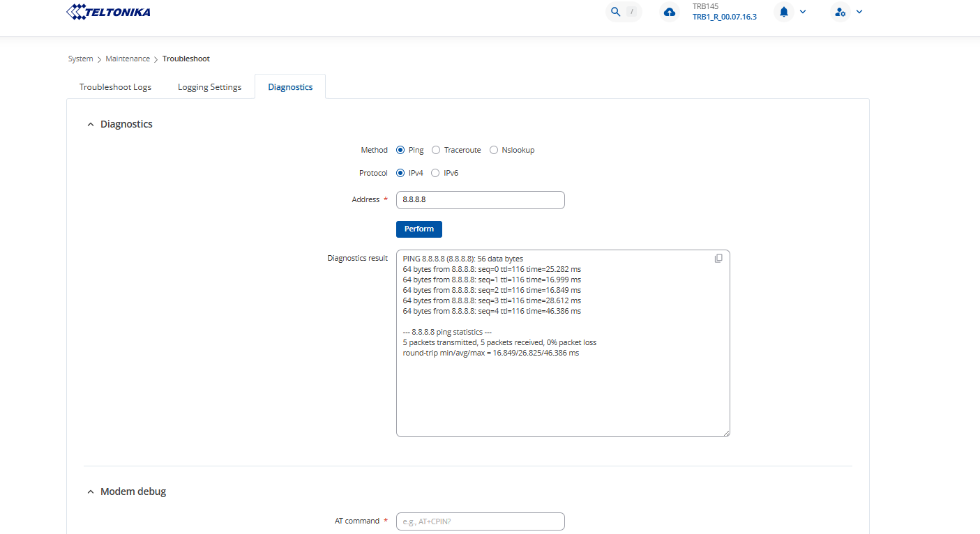This screenshot has height=534, width=980.
Task: Select the IPv4 protocol option
Action: (x=400, y=173)
